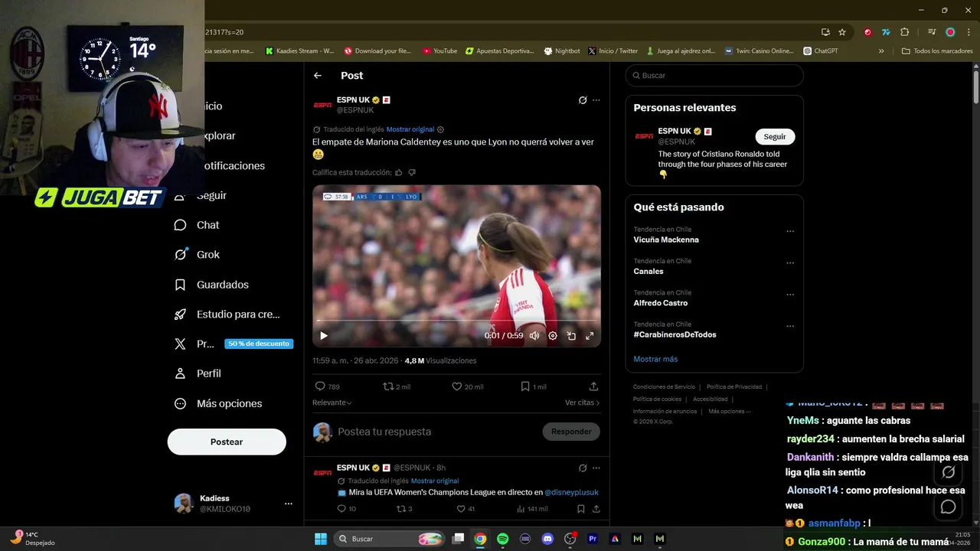Show more trends with Mostrar más

pyautogui.click(x=655, y=359)
